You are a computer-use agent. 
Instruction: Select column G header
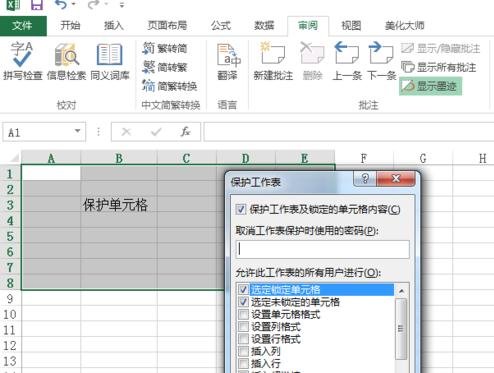423,158
